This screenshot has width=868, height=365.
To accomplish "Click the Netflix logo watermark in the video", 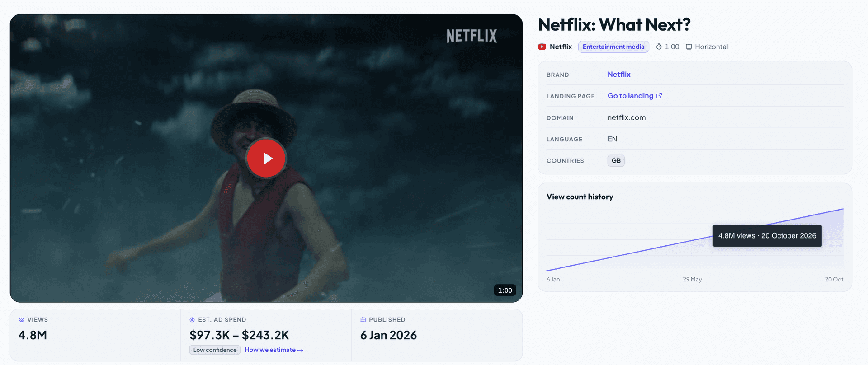I will click(x=472, y=36).
